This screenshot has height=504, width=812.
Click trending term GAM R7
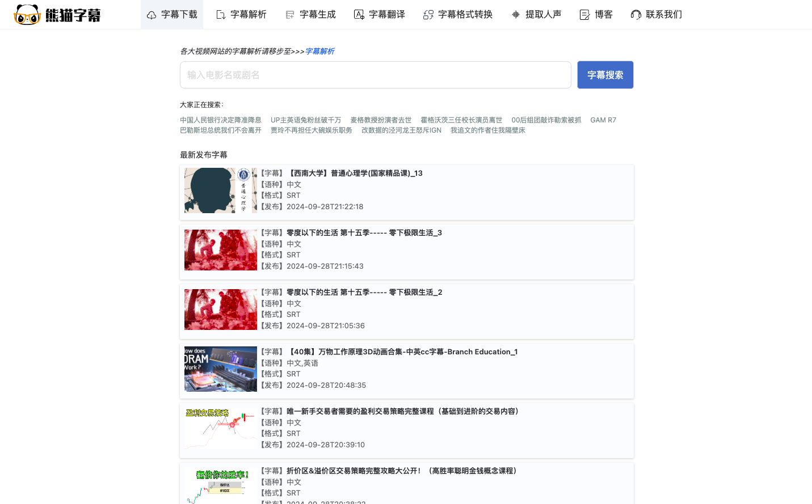(603, 120)
